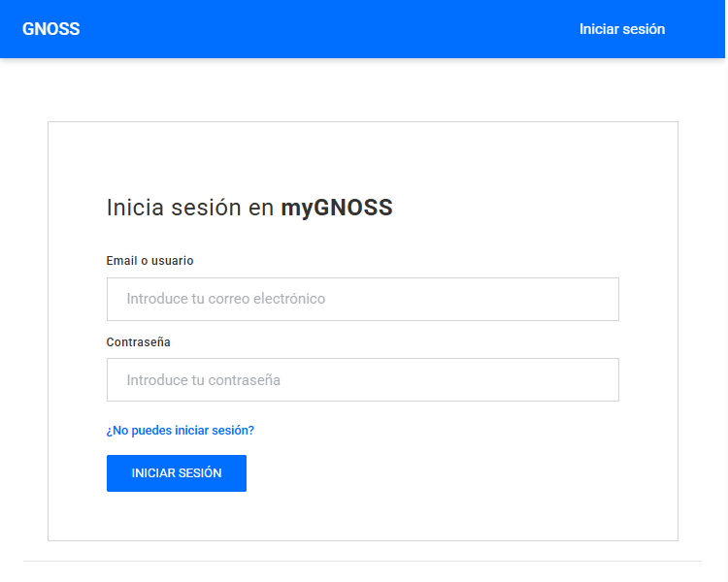
Task: Click the "Contraseña" field label
Action: click(139, 342)
